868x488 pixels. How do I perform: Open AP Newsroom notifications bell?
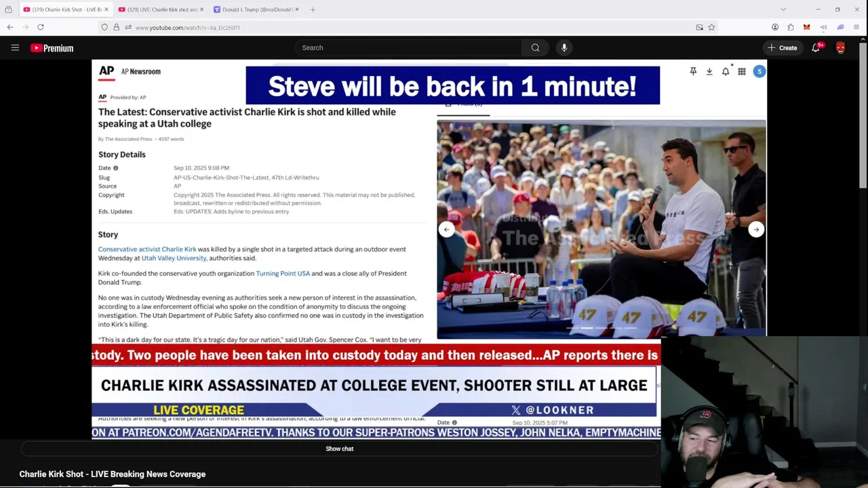(726, 71)
